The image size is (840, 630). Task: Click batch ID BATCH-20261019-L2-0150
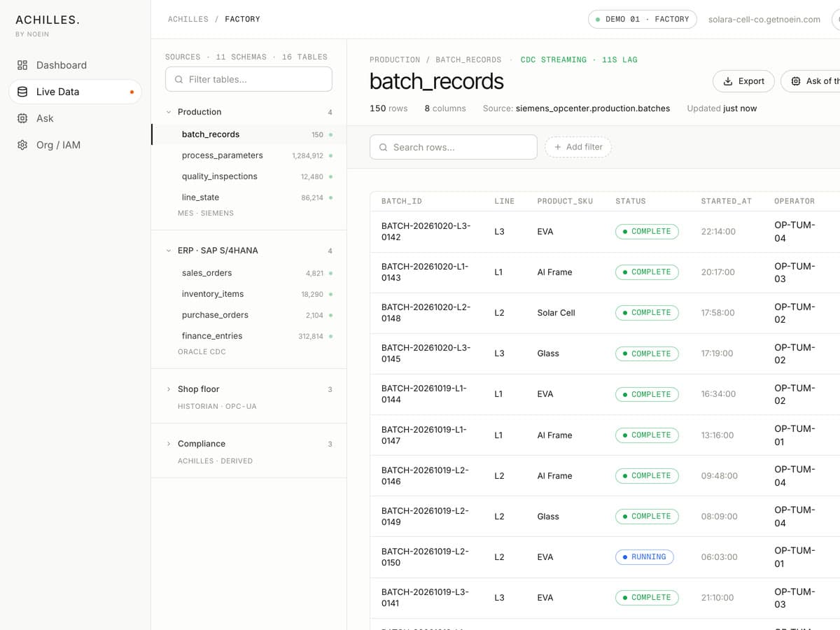tap(426, 557)
